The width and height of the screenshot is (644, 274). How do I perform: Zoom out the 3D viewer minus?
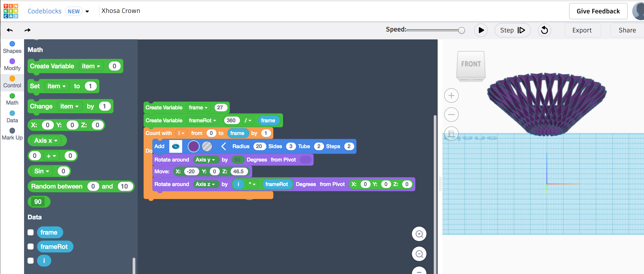coord(451,115)
